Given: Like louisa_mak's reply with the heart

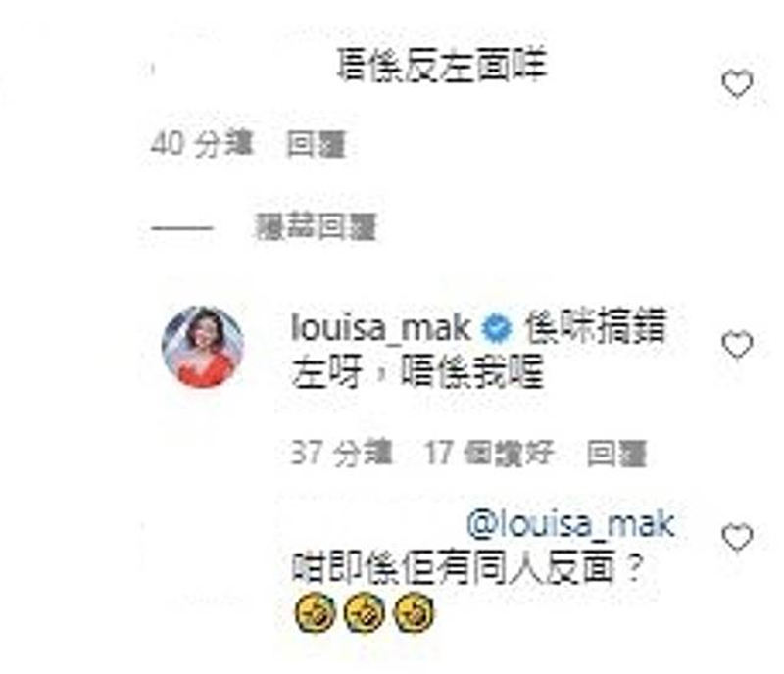Looking at the screenshot, I should point(738,344).
